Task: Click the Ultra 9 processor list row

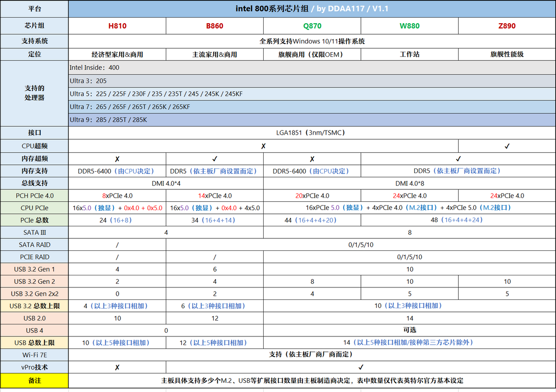Action: [312, 120]
